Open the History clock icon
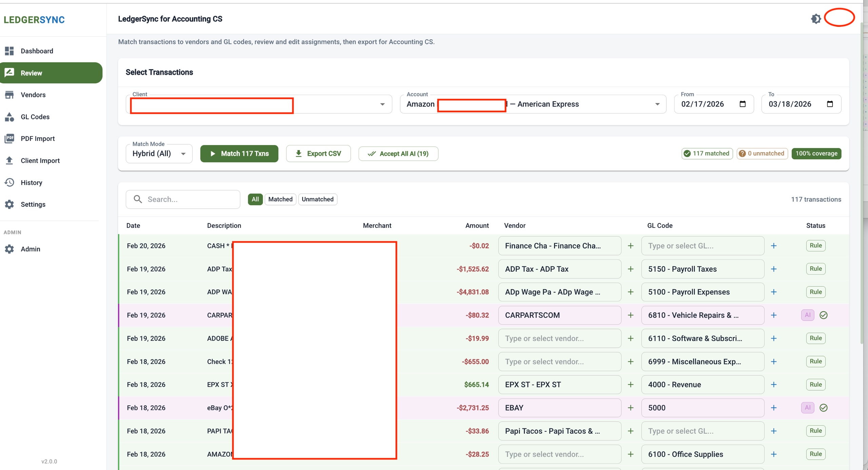The width and height of the screenshot is (868, 470). [x=9, y=182]
